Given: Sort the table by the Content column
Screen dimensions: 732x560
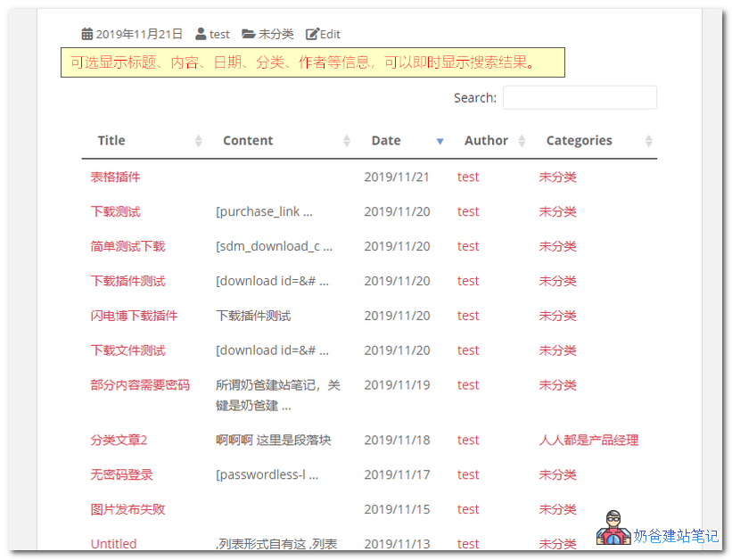Looking at the screenshot, I should point(347,141).
